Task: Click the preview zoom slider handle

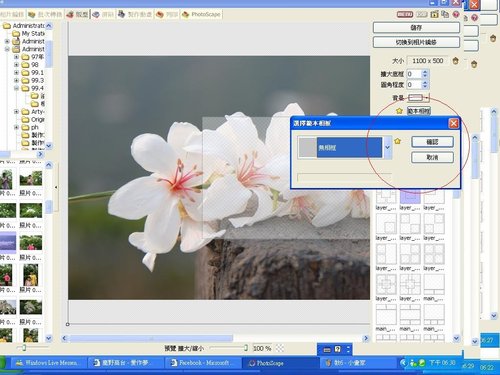Action: 245,348
